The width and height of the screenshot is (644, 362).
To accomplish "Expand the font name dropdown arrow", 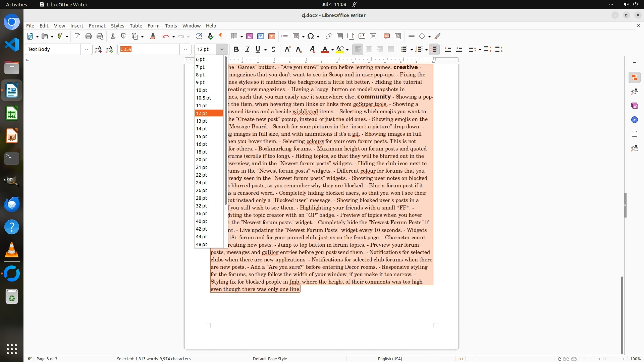I will [185, 49].
